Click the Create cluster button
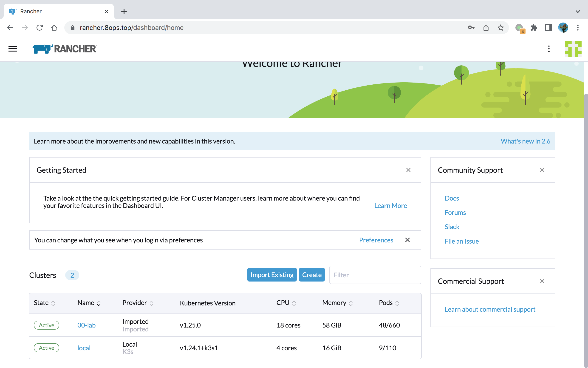The width and height of the screenshot is (588, 368). pyautogui.click(x=312, y=275)
